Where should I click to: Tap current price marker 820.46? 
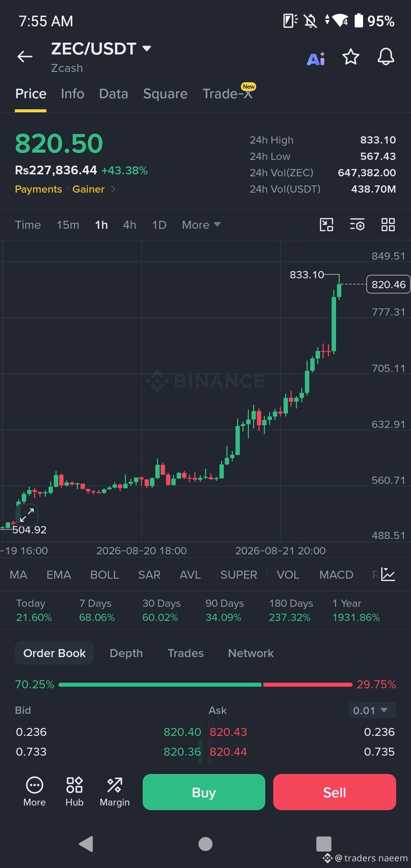(388, 284)
